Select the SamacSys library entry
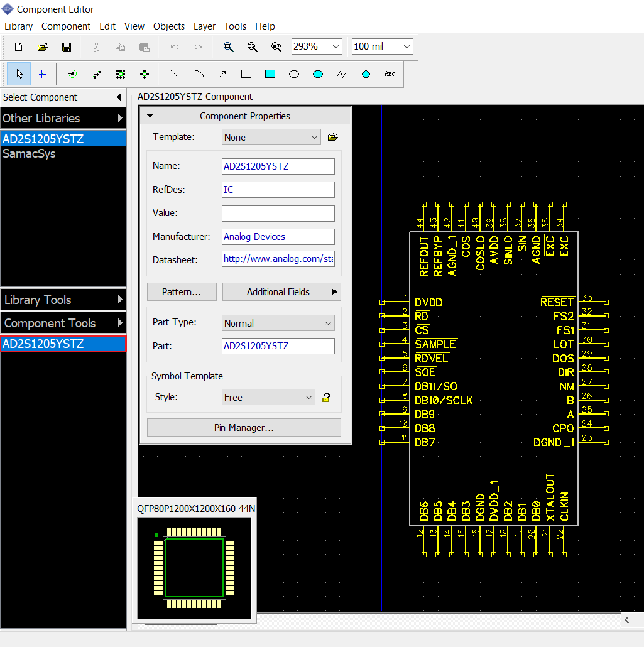 click(x=29, y=153)
